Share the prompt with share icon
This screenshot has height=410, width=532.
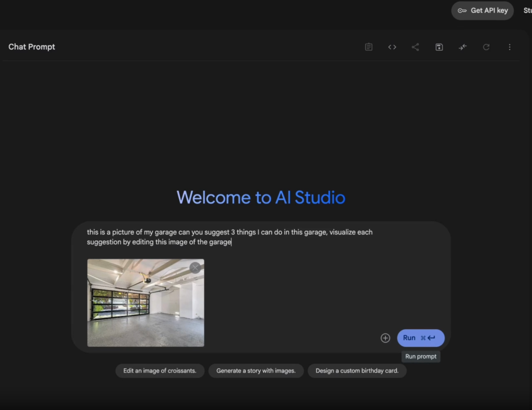click(x=415, y=47)
